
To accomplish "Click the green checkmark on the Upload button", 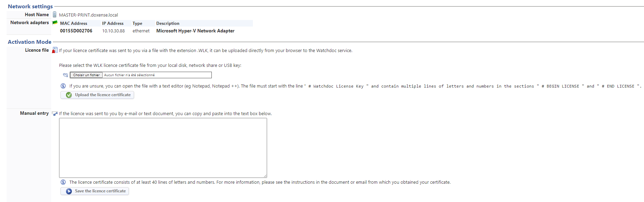I will pyautogui.click(x=69, y=95).
